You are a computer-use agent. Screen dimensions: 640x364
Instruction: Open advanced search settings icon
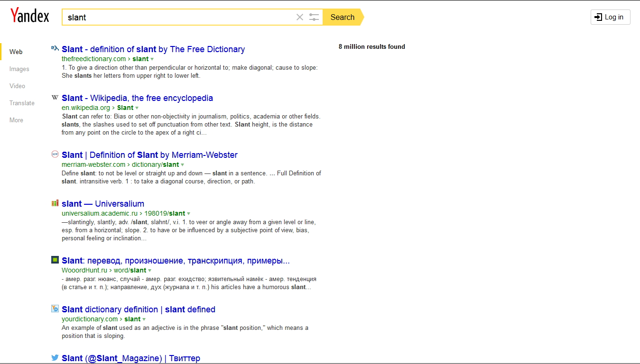(314, 17)
